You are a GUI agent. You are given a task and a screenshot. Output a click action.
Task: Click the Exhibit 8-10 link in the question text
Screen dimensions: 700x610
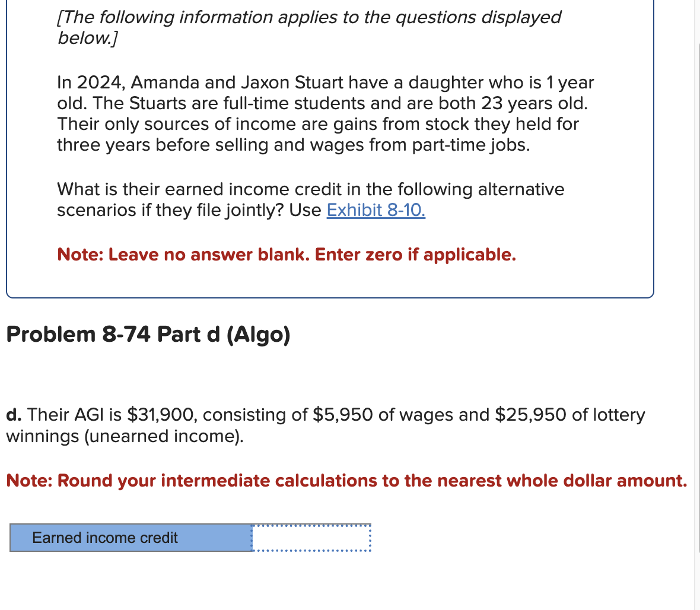coord(375,210)
